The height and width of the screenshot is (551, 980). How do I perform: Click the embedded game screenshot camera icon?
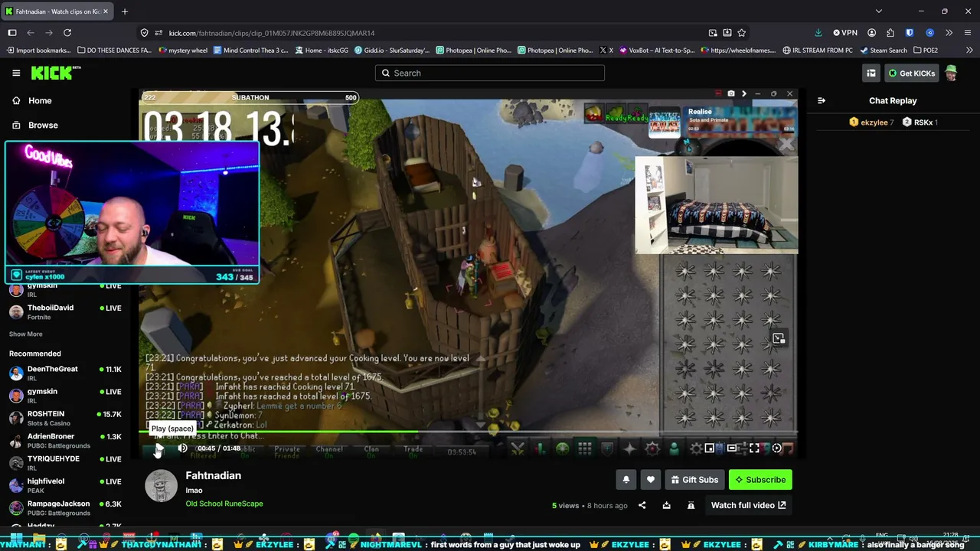731,93
